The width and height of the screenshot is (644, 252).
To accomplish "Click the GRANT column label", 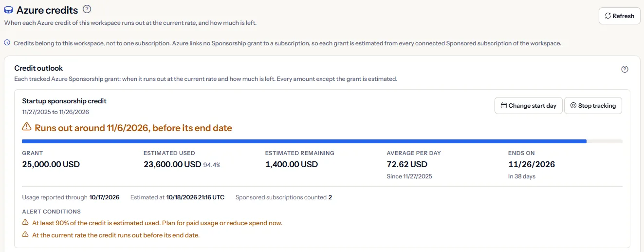I will tap(33, 153).
